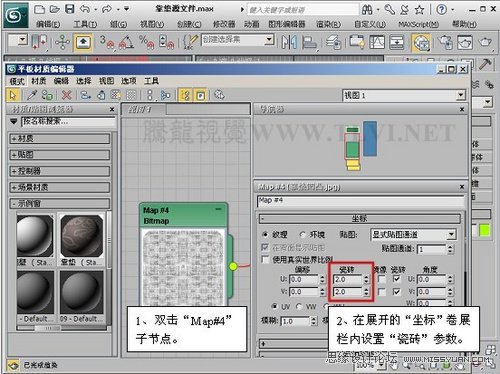Click the 按名称搜索 search field
Image resolution: width=500 pixels, height=374 pixels.
[68, 122]
